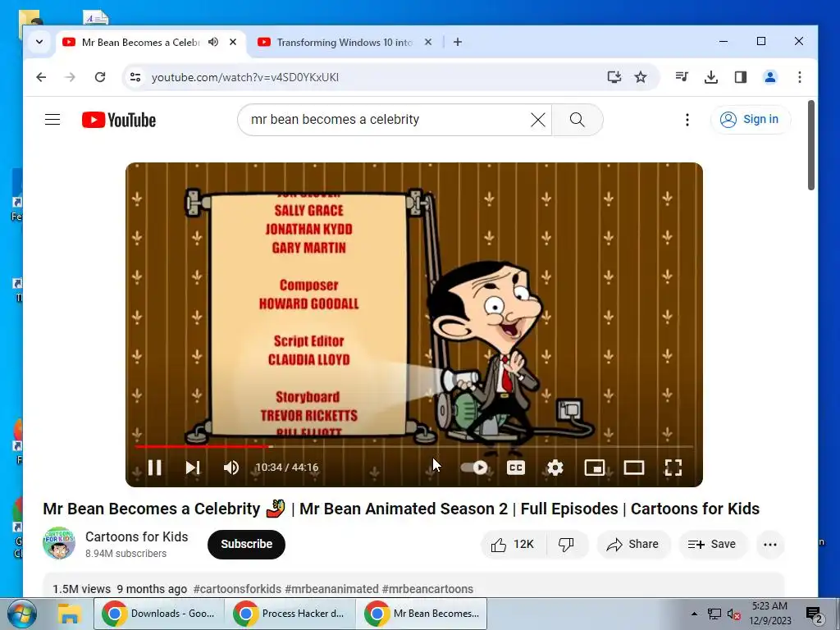The width and height of the screenshot is (840, 630).
Task: Open the muted volume tray icon
Action: pos(733,614)
